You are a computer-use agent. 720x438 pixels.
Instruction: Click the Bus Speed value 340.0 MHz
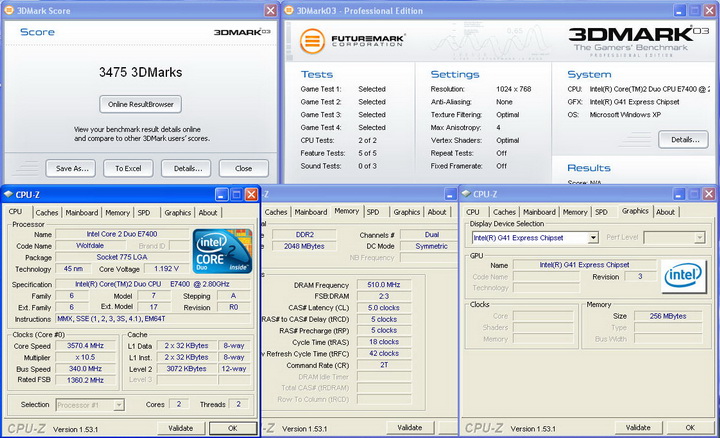[x=85, y=369]
